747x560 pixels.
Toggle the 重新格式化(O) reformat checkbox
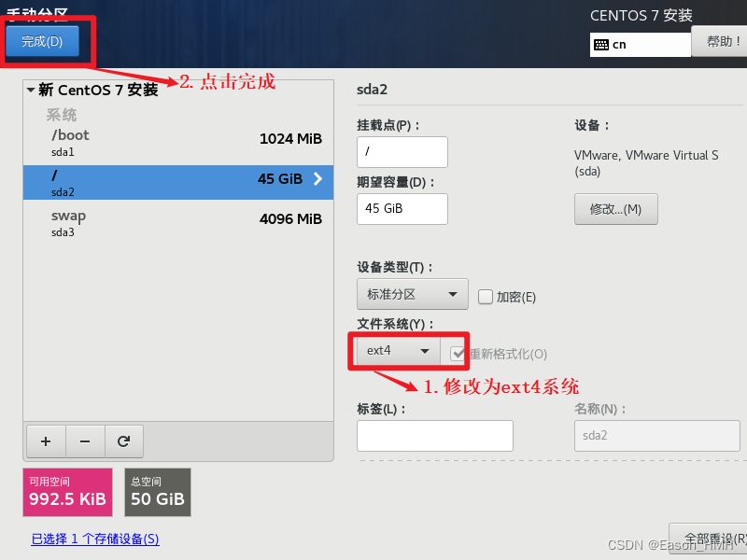pyautogui.click(x=458, y=354)
